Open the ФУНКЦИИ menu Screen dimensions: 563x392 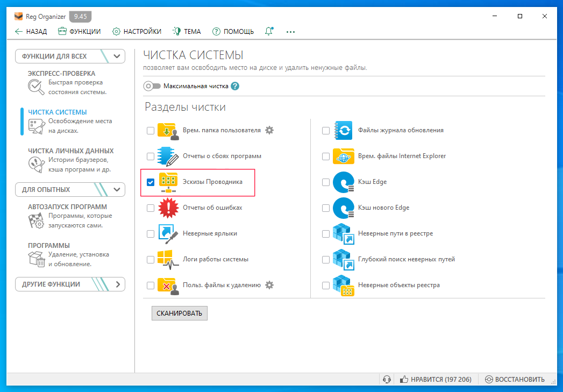pyautogui.click(x=79, y=32)
